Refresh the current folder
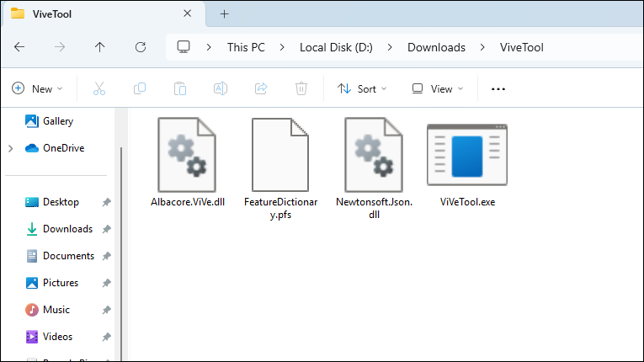This screenshot has height=362, width=644. click(141, 47)
